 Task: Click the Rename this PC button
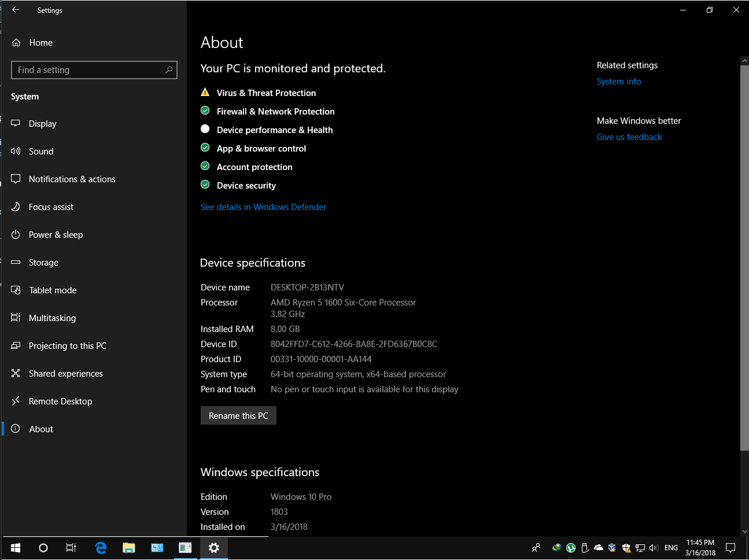[238, 415]
